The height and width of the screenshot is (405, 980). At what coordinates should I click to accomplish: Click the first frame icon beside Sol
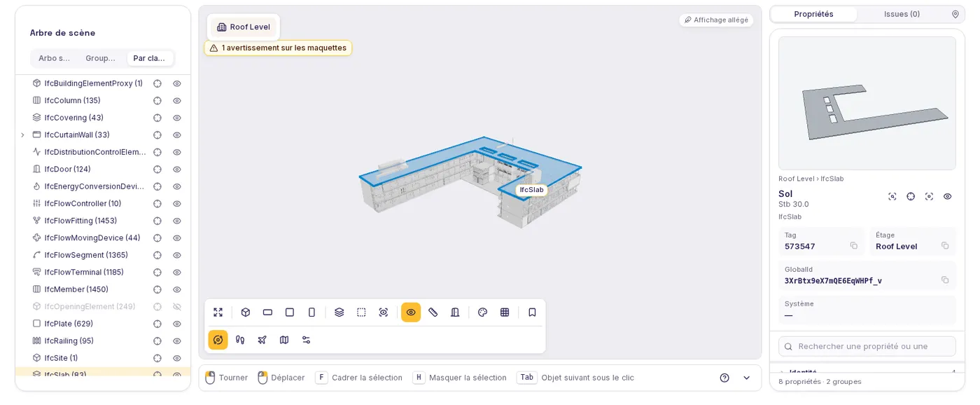pyautogui.click(x=892, y=197)
